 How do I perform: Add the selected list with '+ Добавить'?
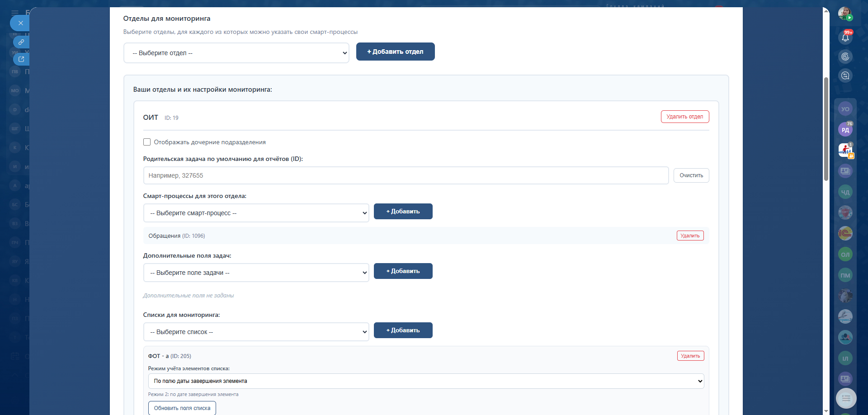coord(403,330)
